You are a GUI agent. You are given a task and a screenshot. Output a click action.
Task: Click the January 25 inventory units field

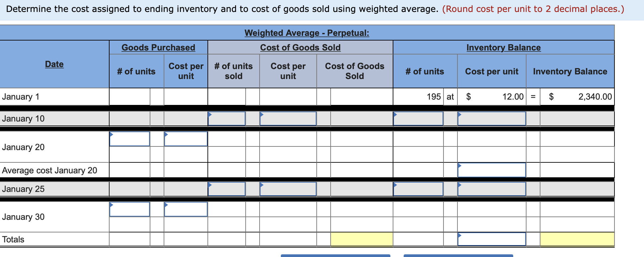pos(418,189)
